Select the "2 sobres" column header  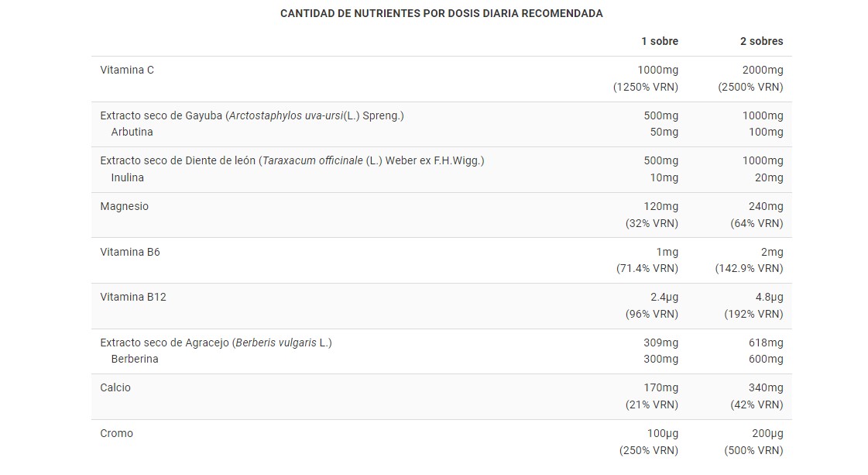coord(761,41)
